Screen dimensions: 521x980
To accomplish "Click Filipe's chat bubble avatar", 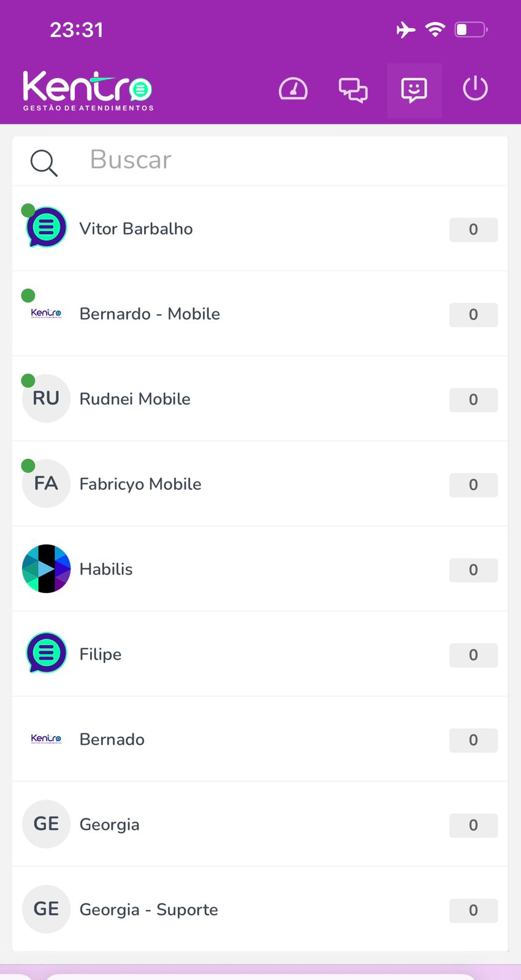I will pos(47,653).
